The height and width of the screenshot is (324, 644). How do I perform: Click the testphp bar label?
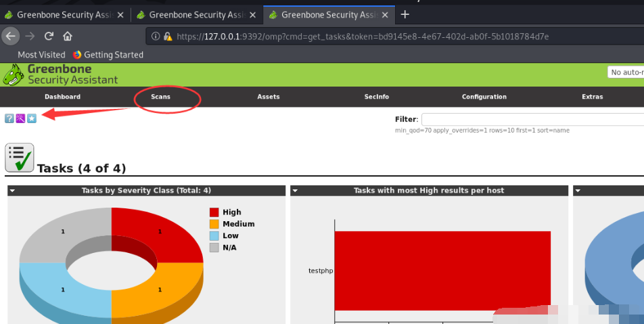[321, 271]
